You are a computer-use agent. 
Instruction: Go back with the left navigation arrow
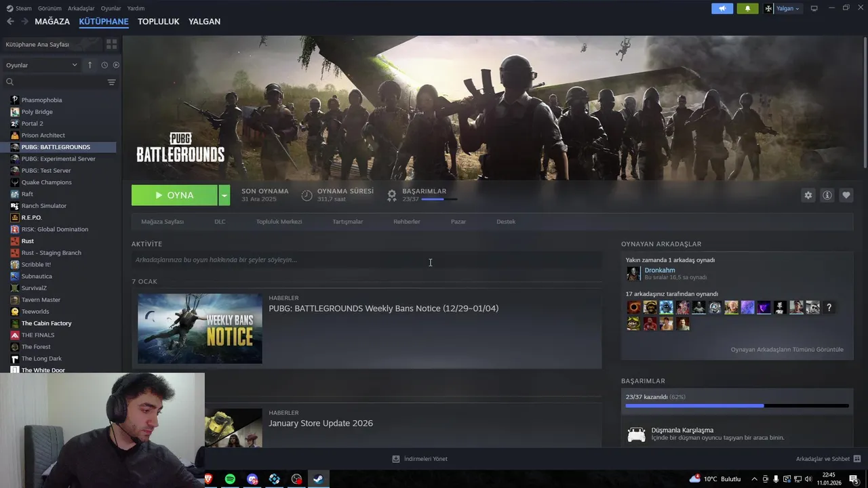coord(10,22)
